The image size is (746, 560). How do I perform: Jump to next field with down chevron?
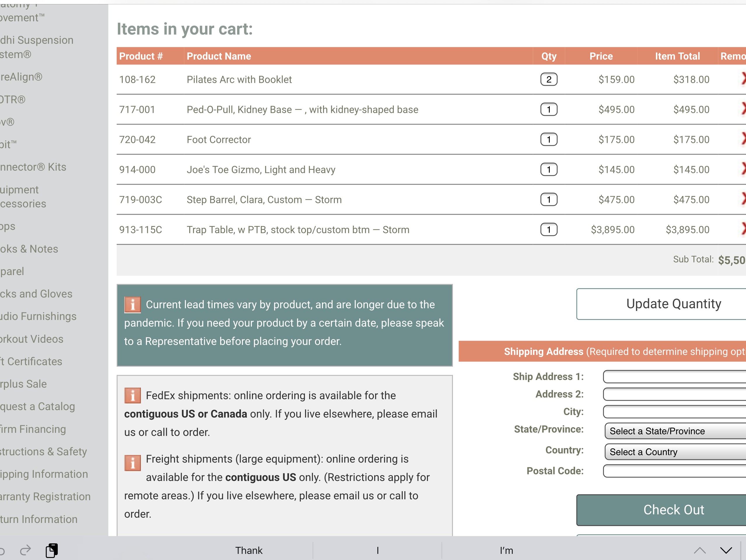pyautogui.click(x=726, y=551)
